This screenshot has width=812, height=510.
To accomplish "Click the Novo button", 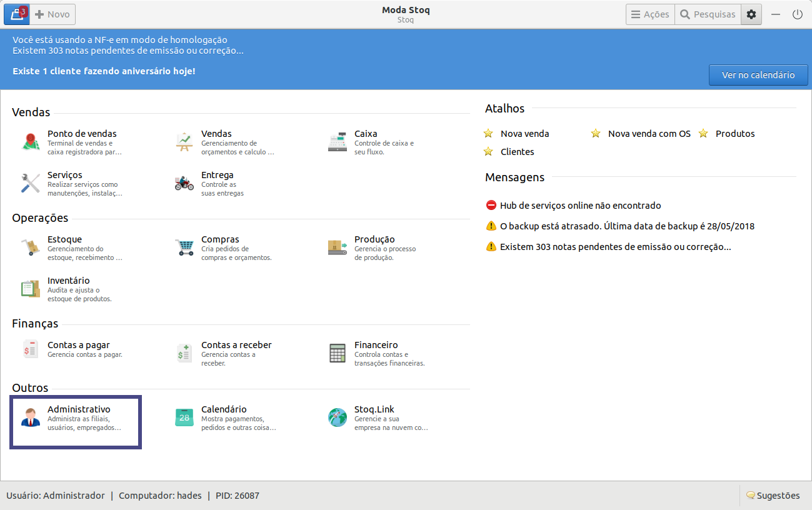I will point(53,14).
